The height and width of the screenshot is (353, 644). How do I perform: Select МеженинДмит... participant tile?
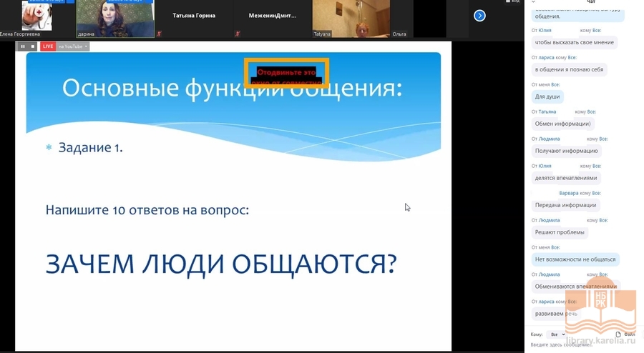(273, 19)
